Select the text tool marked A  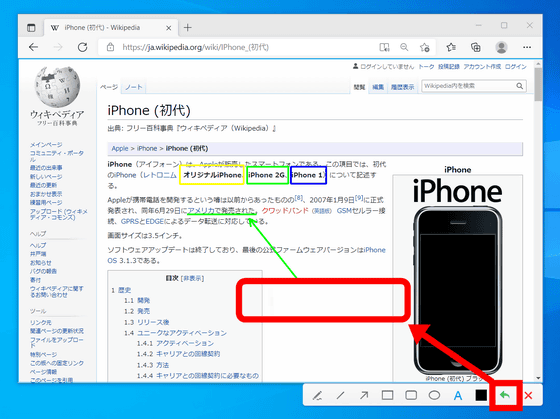(x=458, y=396)
